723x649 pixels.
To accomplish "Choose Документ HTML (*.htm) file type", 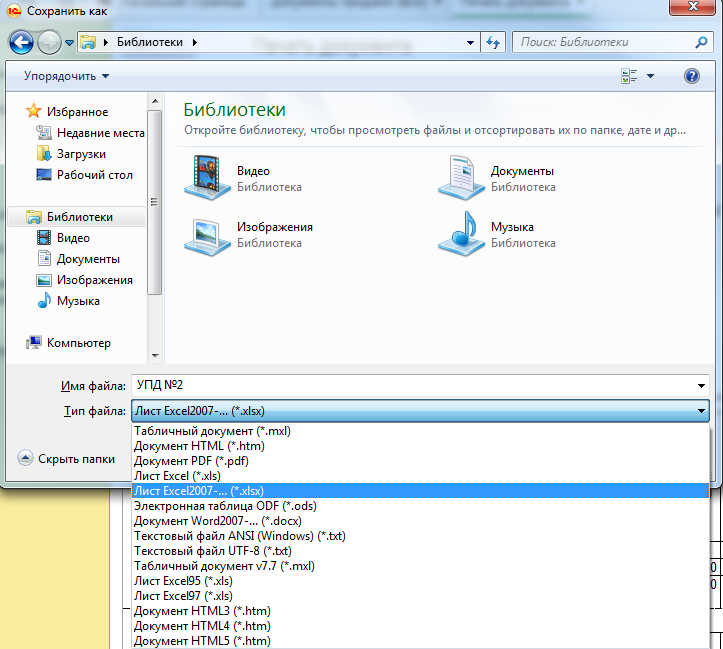I will point(420,446).
